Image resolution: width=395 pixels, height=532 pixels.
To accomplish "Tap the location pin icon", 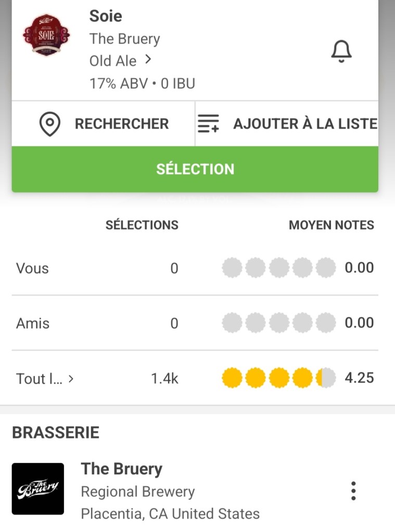I will coord(50,124).
